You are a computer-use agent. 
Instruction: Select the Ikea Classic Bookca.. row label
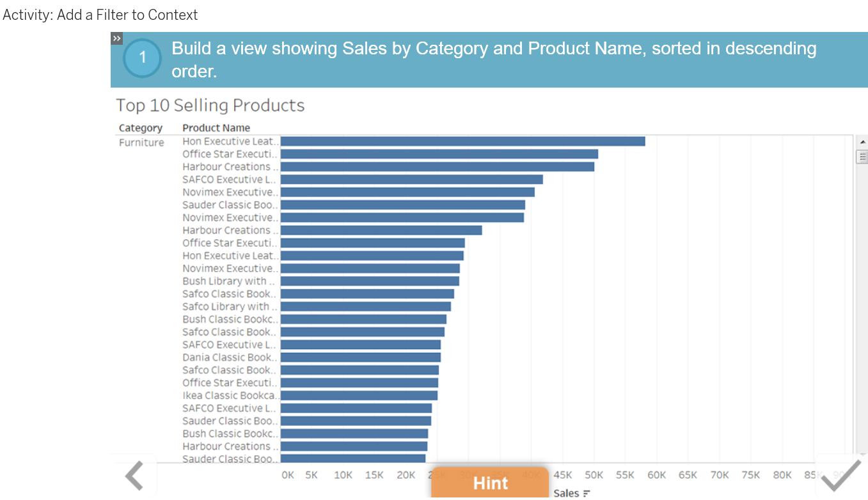pyautogui.click(x=230, y=396)
